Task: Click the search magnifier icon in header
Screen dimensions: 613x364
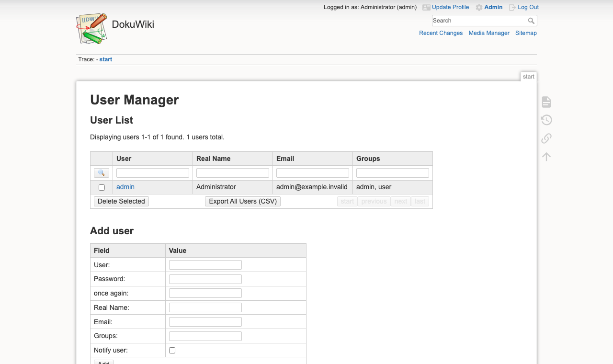Action: [531, 21]
